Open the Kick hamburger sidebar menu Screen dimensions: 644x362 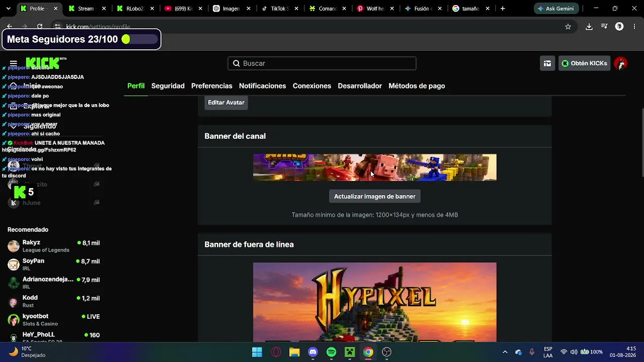point(14,63)
